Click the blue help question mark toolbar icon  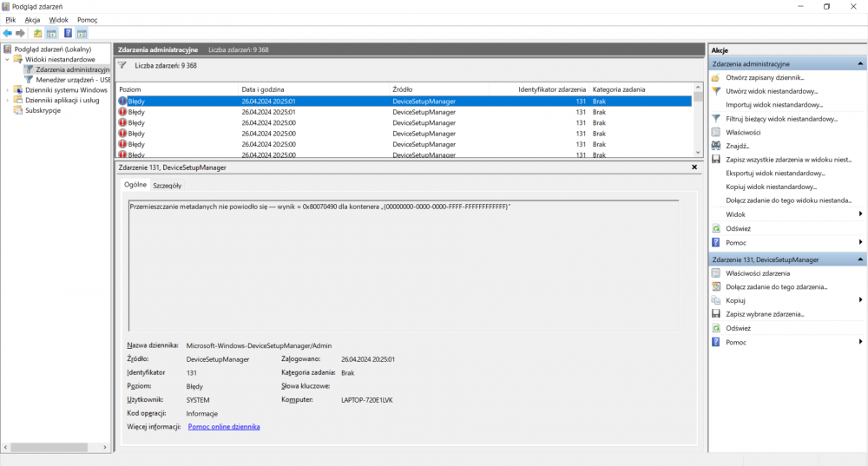(68, 33)
